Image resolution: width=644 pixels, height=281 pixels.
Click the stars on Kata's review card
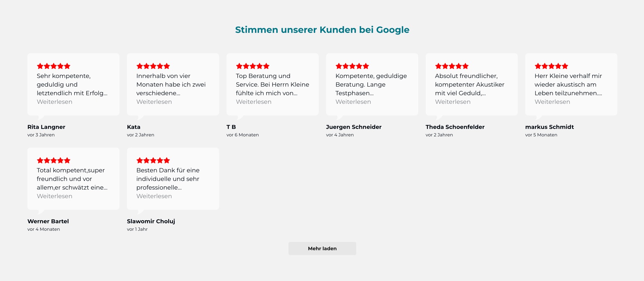pos(153,66)
